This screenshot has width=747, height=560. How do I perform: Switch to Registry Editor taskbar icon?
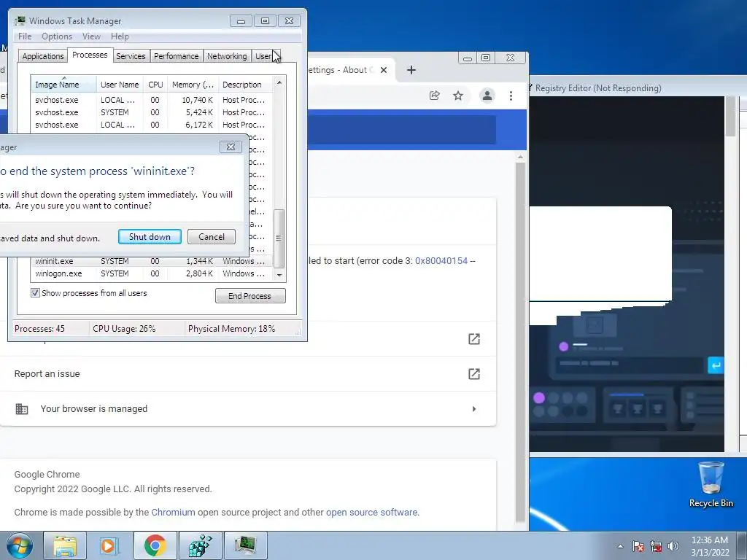coord(200,545)
